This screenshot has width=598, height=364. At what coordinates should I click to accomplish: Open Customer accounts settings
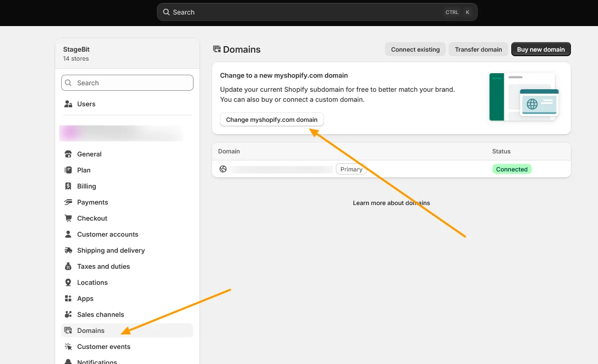pyautogui.click(x=127, y=234)
